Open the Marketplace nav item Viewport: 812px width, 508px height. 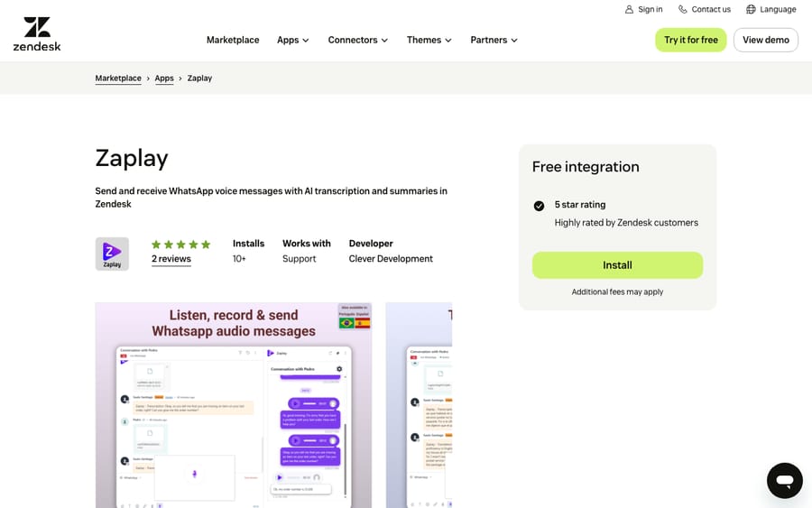pyautogui.click(x=233, y=40)
